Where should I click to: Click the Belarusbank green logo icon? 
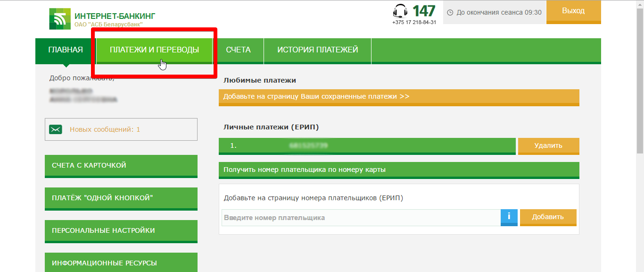(59, 19)
